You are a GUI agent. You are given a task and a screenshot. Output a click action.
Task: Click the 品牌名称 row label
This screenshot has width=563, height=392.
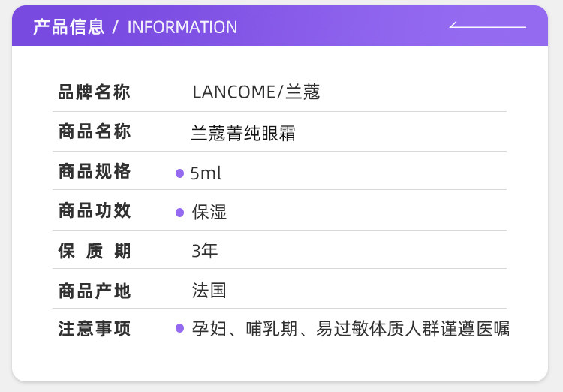coord(95,92)
